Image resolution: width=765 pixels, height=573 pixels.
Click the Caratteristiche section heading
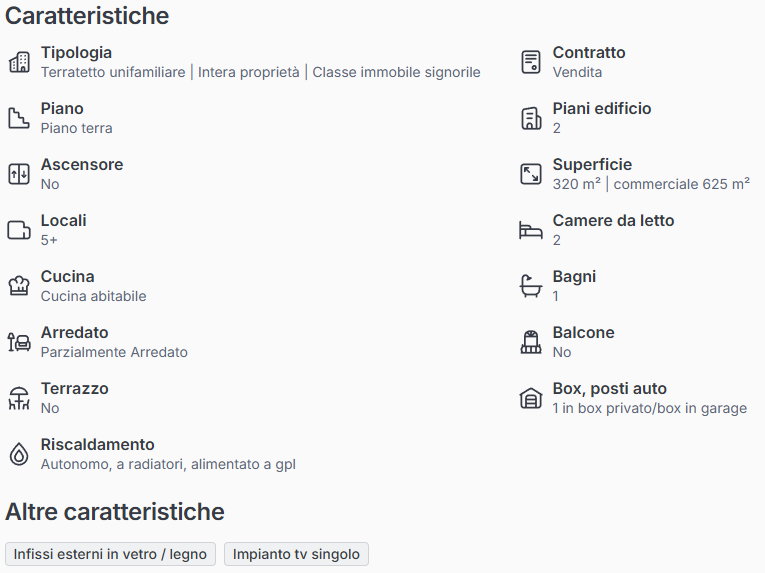87,16
